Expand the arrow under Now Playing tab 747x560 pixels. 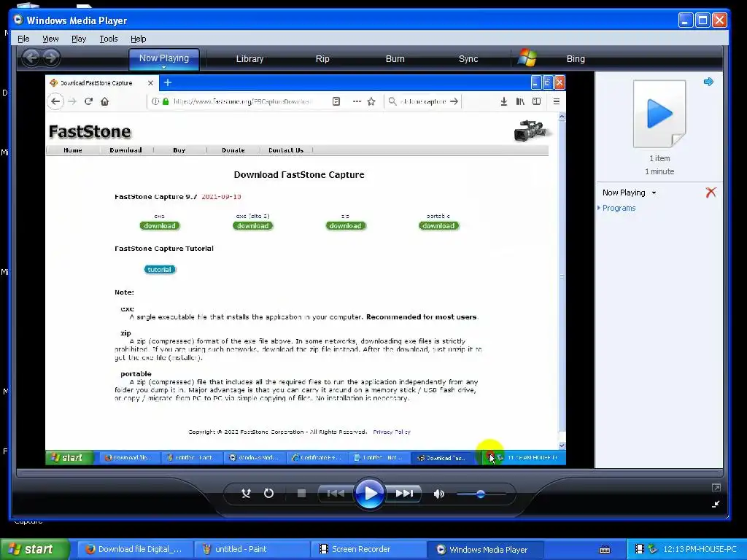[x=164, y=68]
